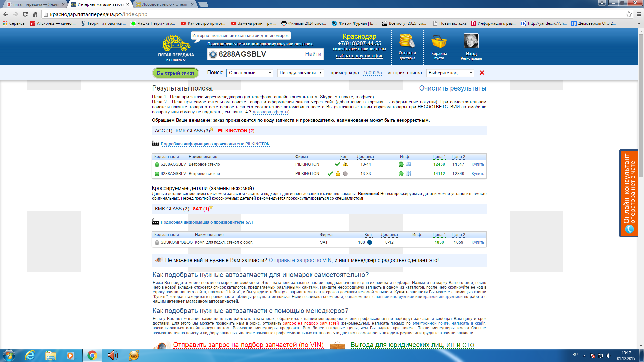Select the PILKINGTON (2) manufacturer tab
This screenshot has height=362, width=644.
pos(236,131)
